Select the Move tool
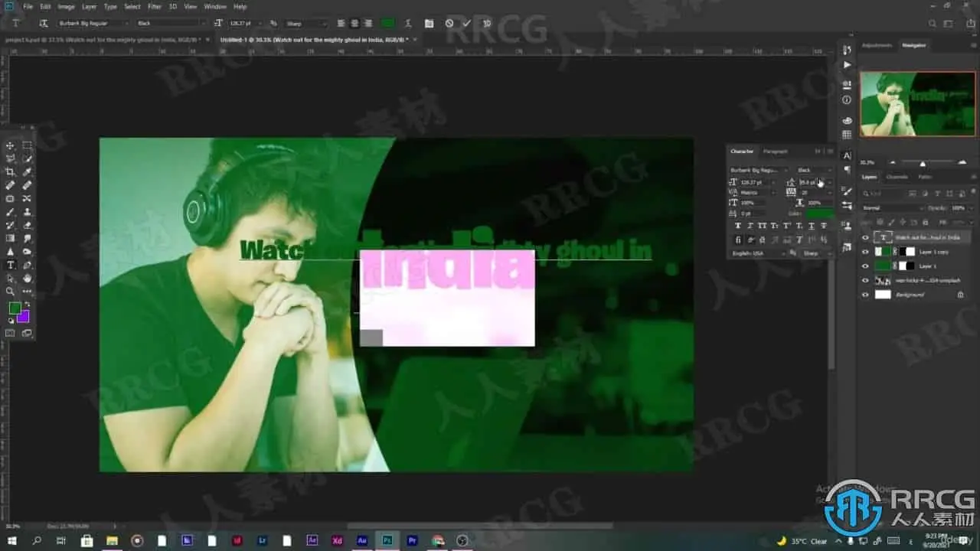This screenshot has width=980, height=551. pyautogui.click(x=10, y=145)
